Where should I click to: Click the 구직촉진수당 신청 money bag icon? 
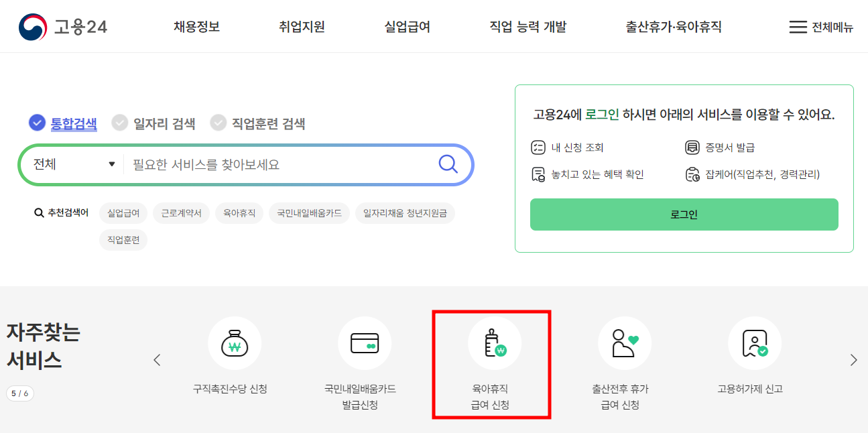pyautogui.click(x=235, y=343)
